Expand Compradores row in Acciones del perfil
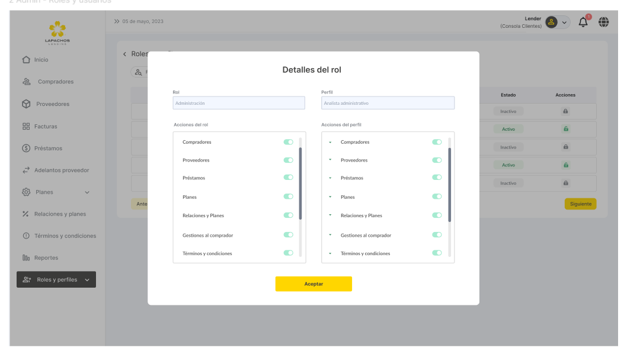The height and width of the screenshot is (364, 640). tap(330, 142)
